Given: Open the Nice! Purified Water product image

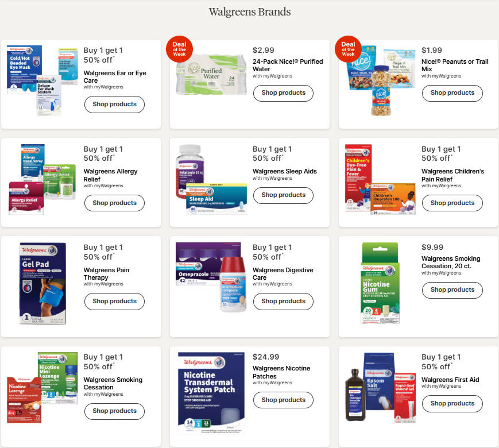Looking at the screenshot, I should tap(211, 75).
